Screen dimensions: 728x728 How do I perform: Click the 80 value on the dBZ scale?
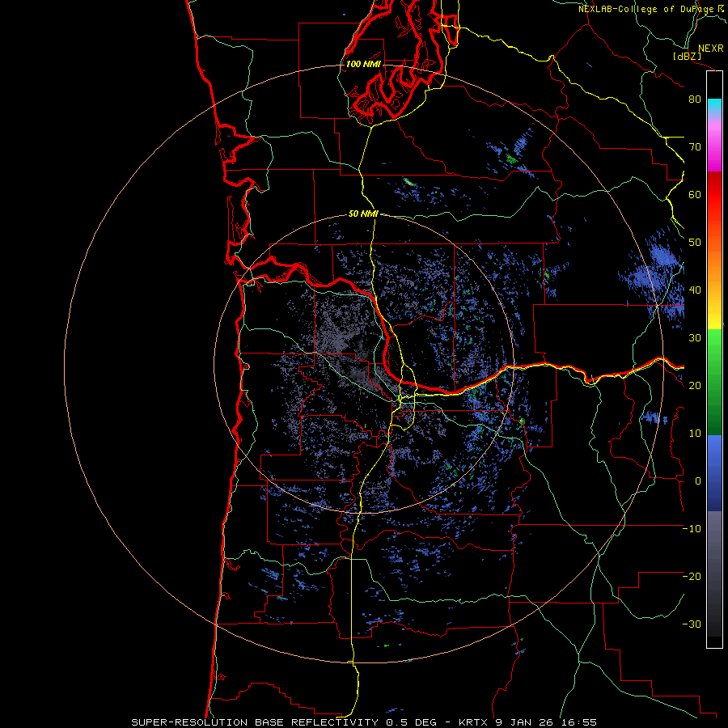[695, 99]
